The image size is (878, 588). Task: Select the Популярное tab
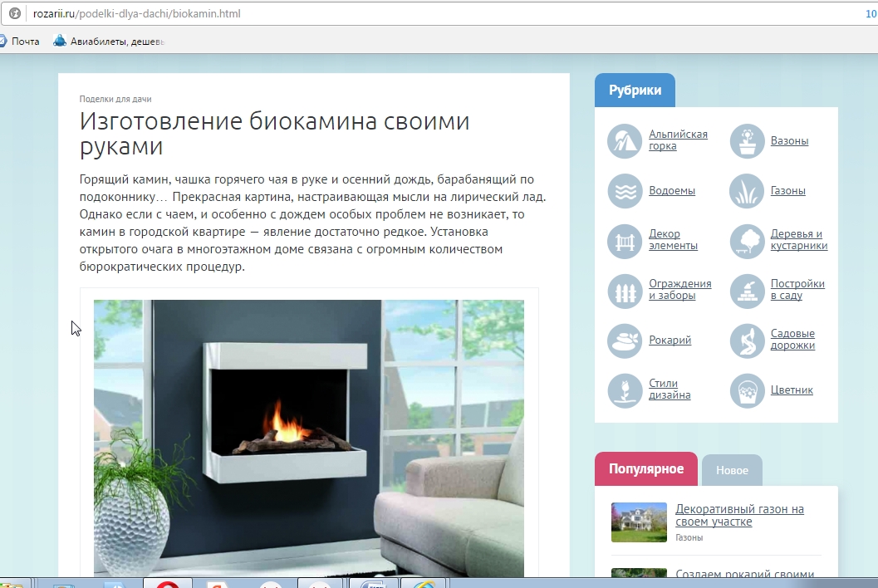(646, 469)
